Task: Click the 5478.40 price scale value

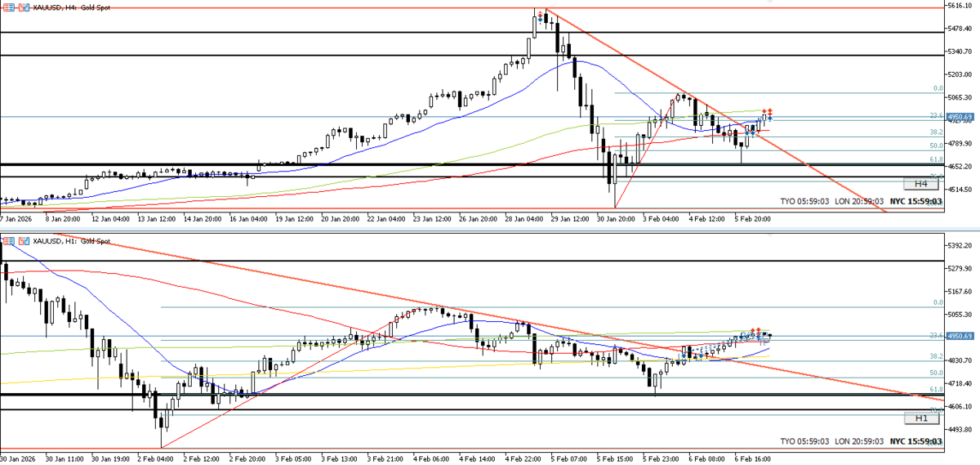Action: (960, 30)
